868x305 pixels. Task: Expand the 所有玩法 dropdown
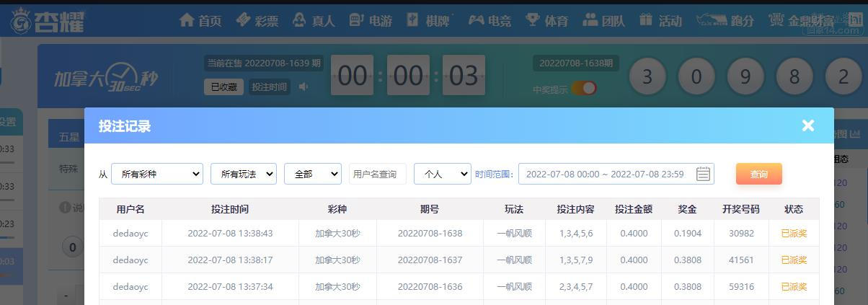click(244, 174)
